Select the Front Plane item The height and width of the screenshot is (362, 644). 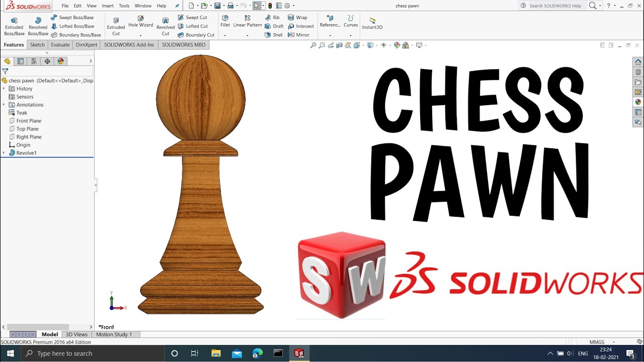point(29,121)
